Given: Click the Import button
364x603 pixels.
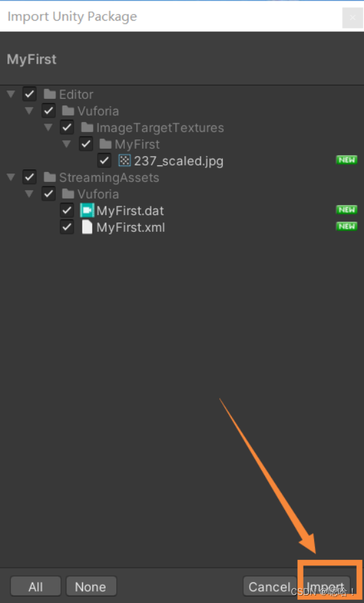Looking at the screenshot, I should (325, 586).
